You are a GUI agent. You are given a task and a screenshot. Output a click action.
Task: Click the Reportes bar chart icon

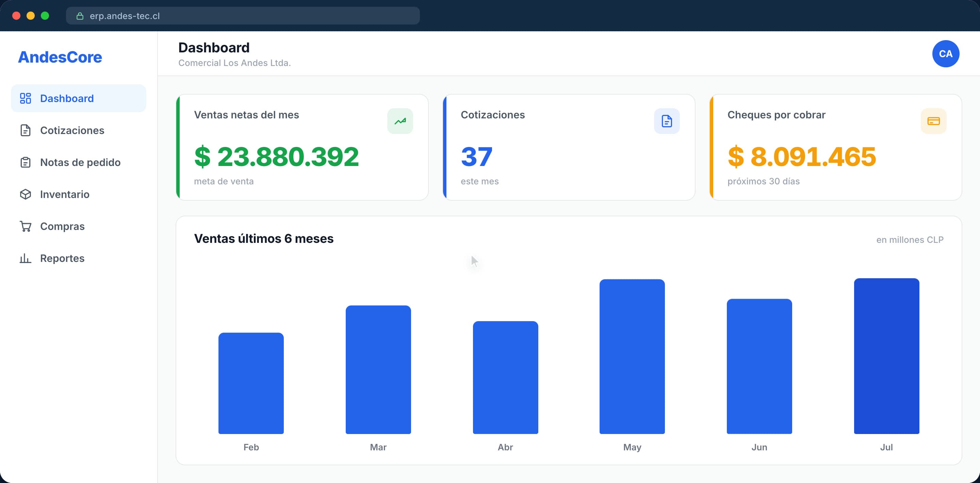[x=25, y=258]
